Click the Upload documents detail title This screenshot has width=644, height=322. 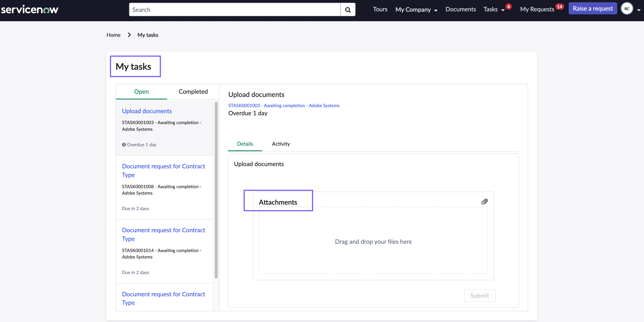tap(256, 94)
